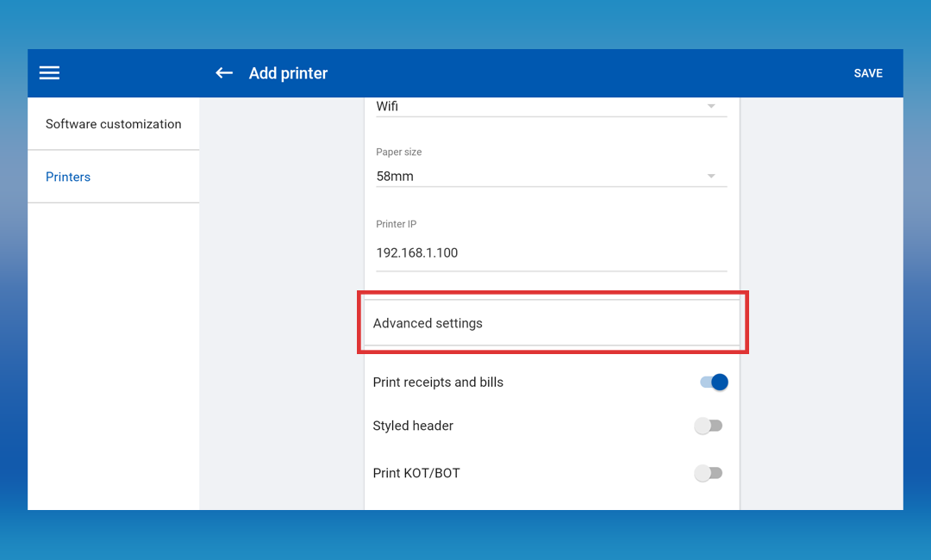Screen dimensions: 931x560
Task: Open the hamburger navigation menu
Action: [x=50, y=73]
